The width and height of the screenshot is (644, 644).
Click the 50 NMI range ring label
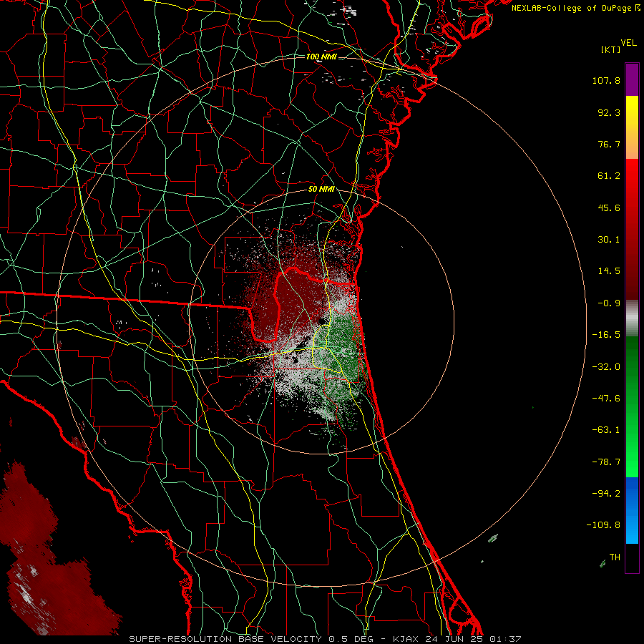pos(321,189)
